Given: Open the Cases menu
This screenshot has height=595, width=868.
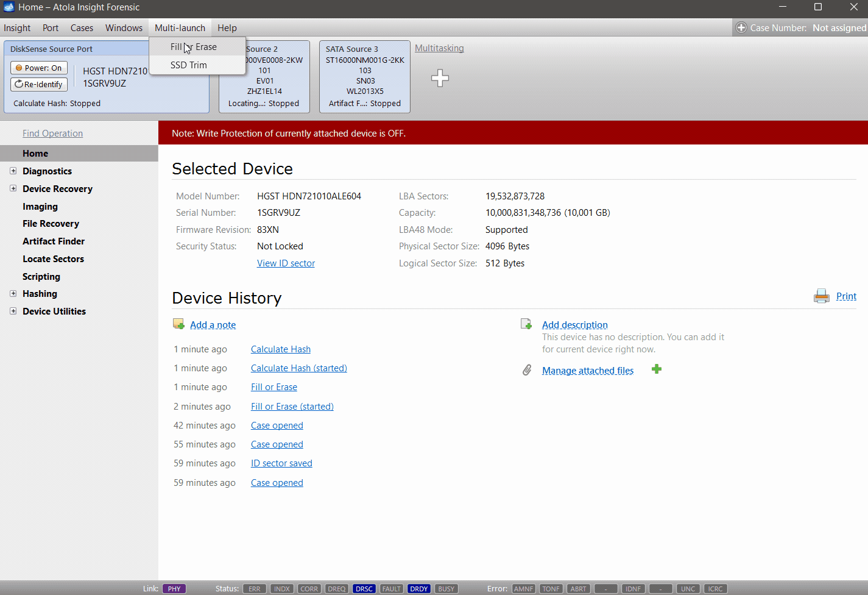Looking at the screenshot, I should pos(82,28).
